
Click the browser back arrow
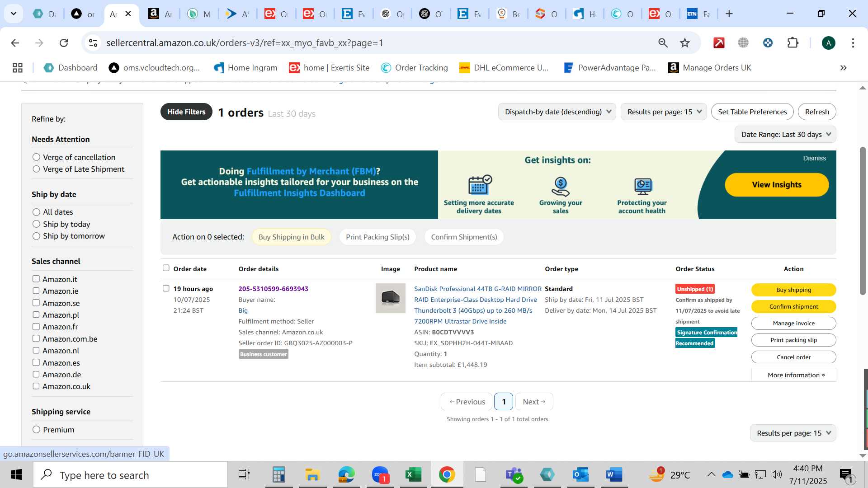(x=15, y=43)
